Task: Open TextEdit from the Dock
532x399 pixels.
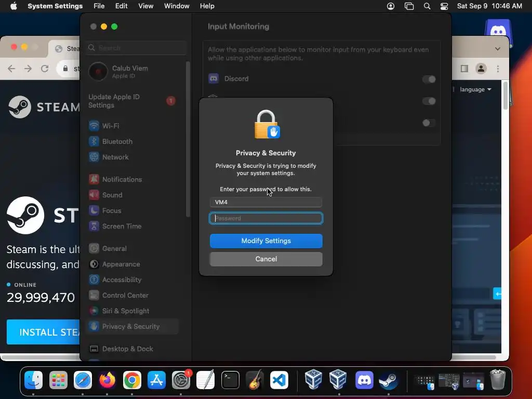Action: [206, 380]
